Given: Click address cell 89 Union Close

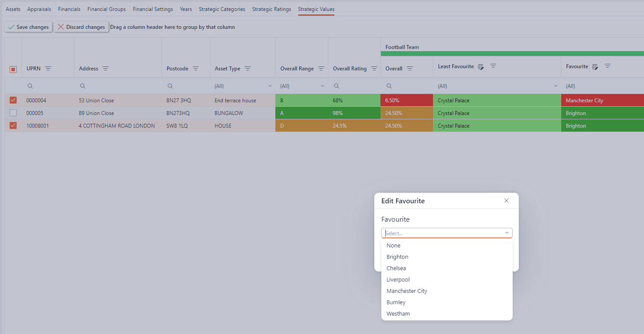Looking at the screenshot, I should click(x=118, y=113).
